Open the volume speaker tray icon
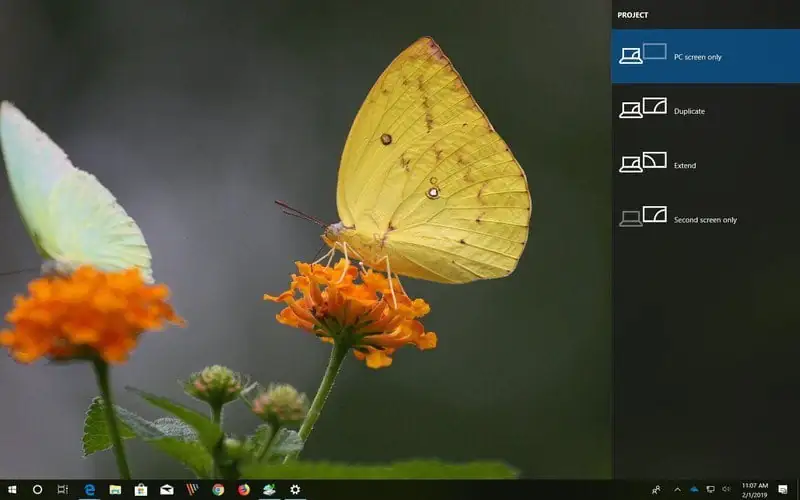The height and width of the screenshot is (500, 800). tap(725, 490)
